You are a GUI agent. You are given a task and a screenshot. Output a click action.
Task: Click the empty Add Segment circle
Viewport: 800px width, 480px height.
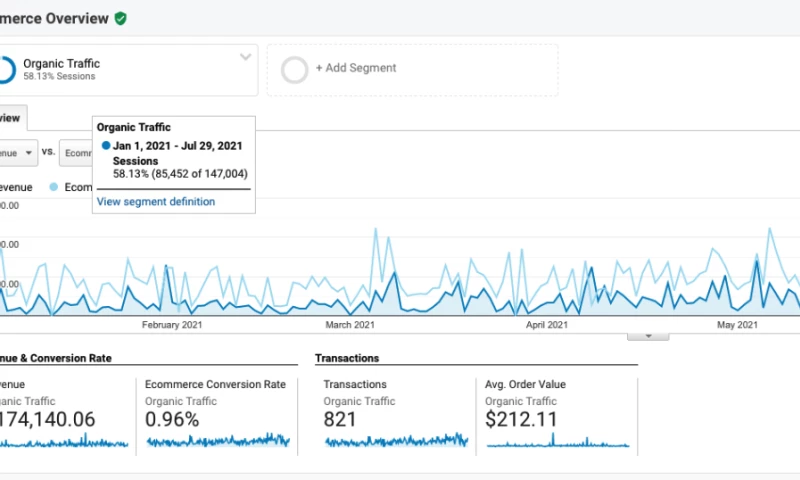click(x=295, y=69)
